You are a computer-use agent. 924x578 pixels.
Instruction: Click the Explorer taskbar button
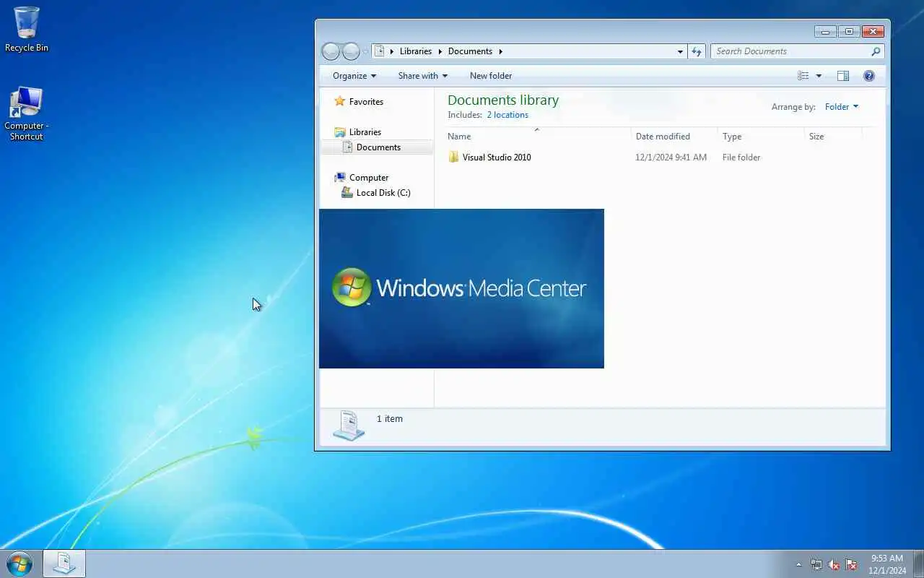[64, 564]
